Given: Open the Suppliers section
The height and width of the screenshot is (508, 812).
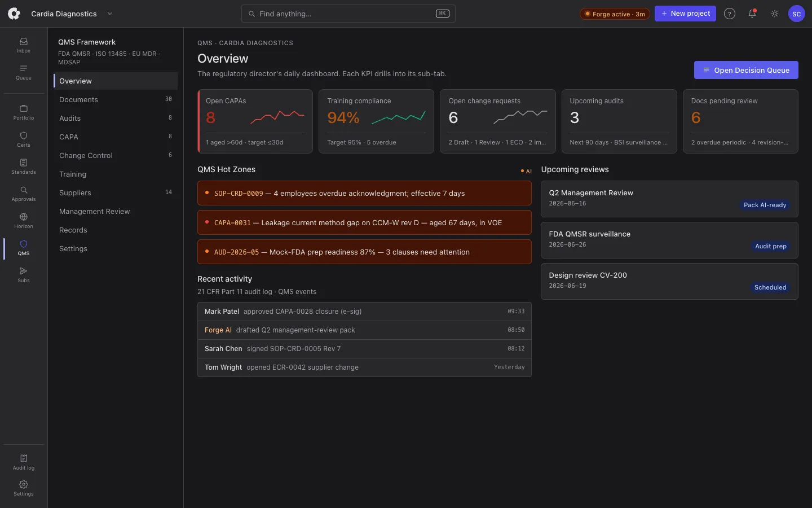Looking at the screenshot, I should point(116,192).
